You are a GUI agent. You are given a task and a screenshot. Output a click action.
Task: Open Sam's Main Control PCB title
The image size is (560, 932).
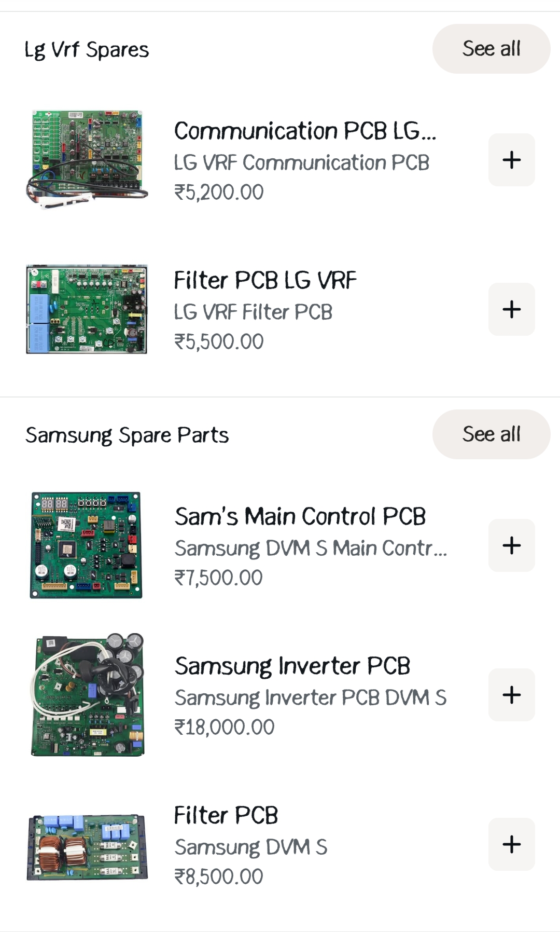tap(300, 516)
